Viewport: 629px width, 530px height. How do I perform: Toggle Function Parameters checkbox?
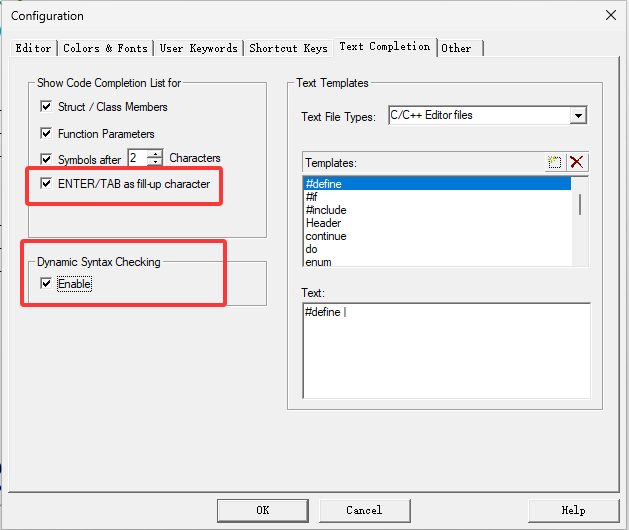[46, 134]
